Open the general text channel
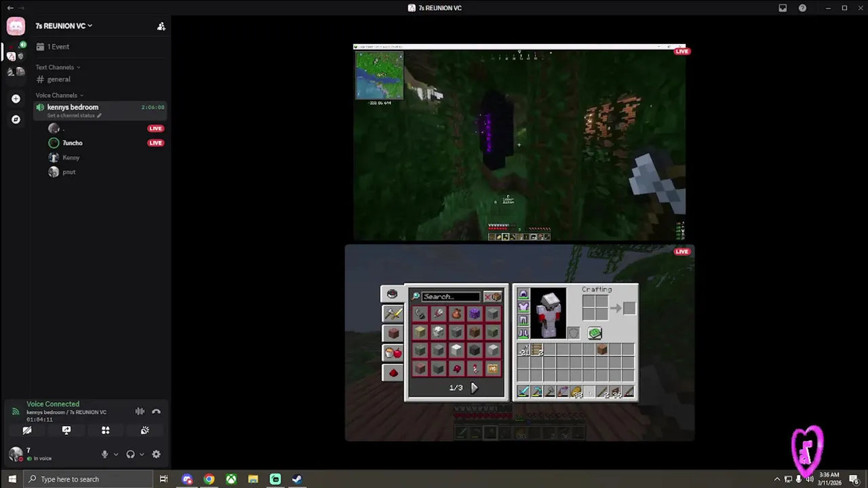Viewport: 868px width, 488px height. (100, 79)
